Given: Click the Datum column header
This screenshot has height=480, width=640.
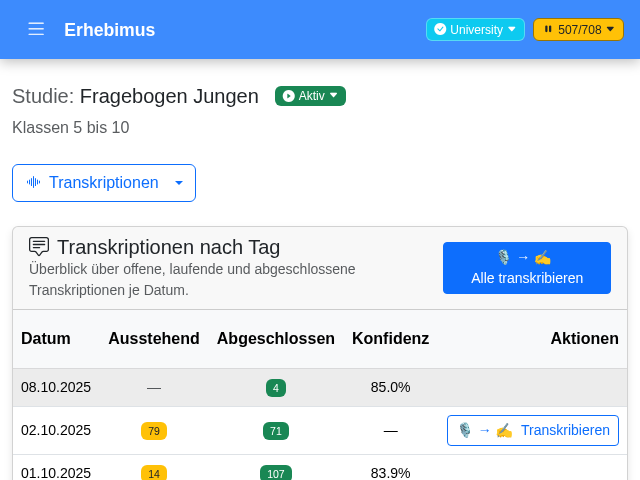Looking at the screenshot, I should pyautogui.click(x=46, y=338).
